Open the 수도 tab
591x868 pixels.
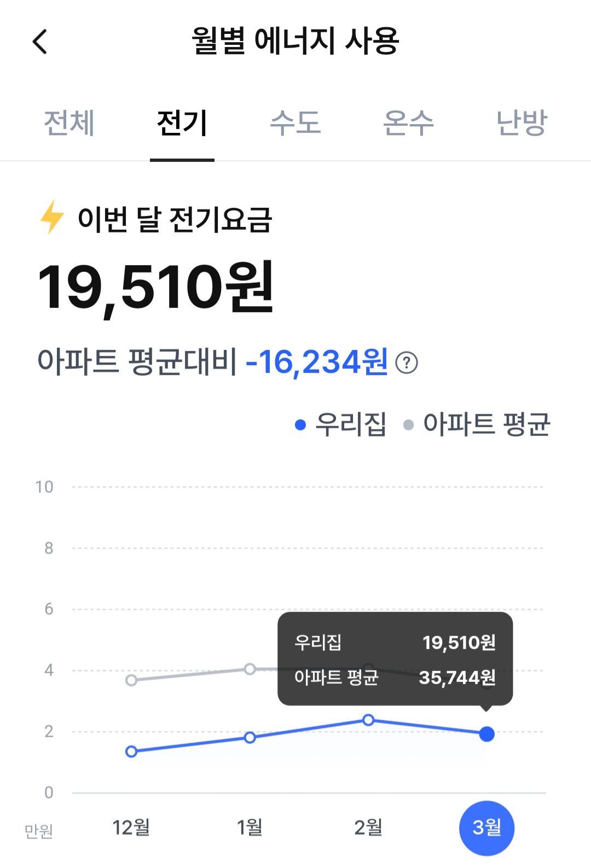click(295, 123)
